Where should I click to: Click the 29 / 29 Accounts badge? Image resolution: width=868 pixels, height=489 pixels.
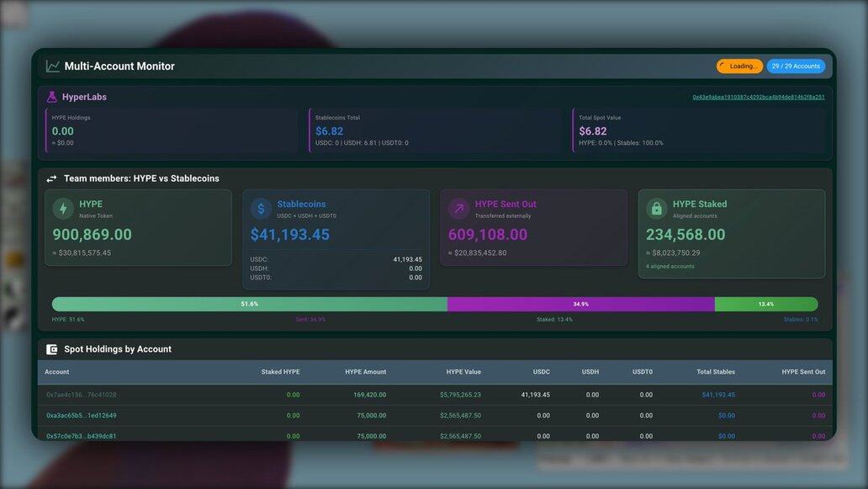pyautogui.click(x=795, y=66)
